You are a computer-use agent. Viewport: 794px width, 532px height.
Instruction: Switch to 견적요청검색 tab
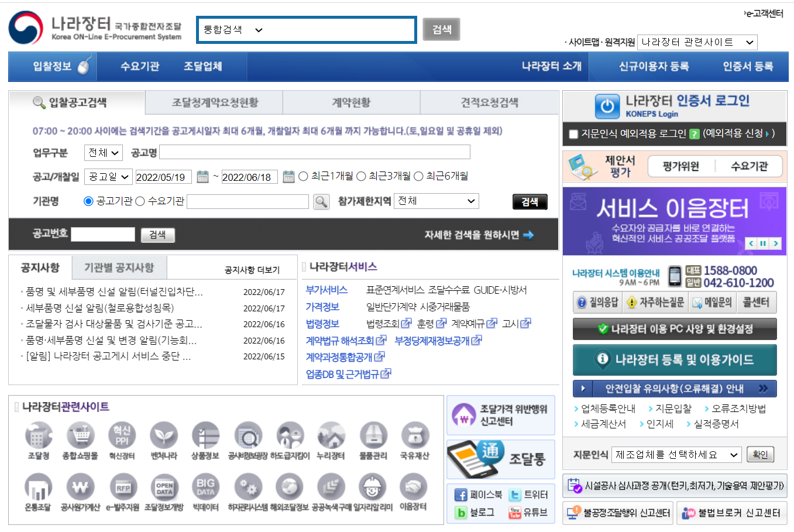pyautogui.click(x=489, y=102)
